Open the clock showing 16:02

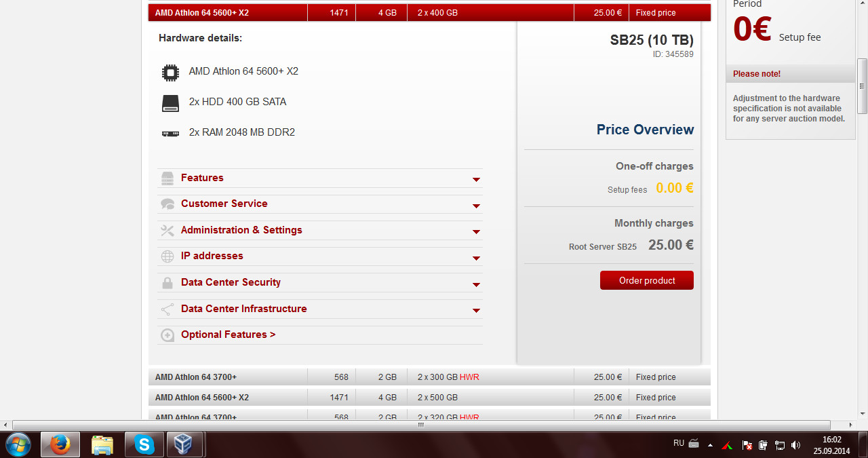(831, 445)
